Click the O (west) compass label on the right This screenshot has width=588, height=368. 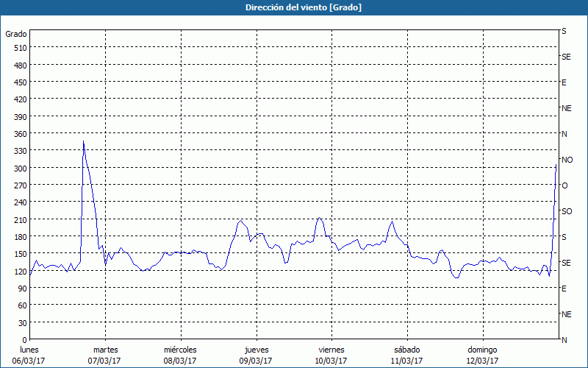coord(564,185)
